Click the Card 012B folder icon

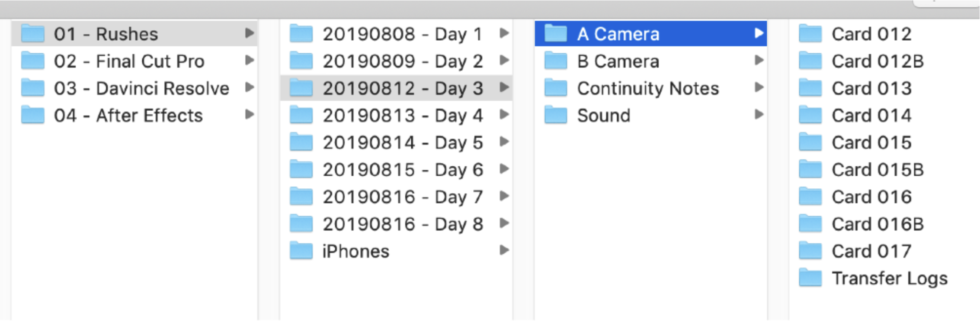click(x=810, y=61)
